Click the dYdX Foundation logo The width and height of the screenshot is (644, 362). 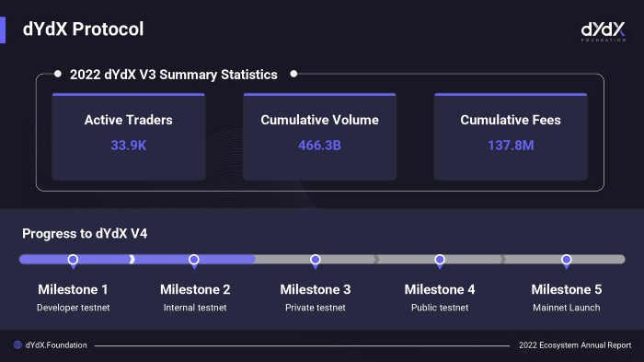(x=603, y=31)
